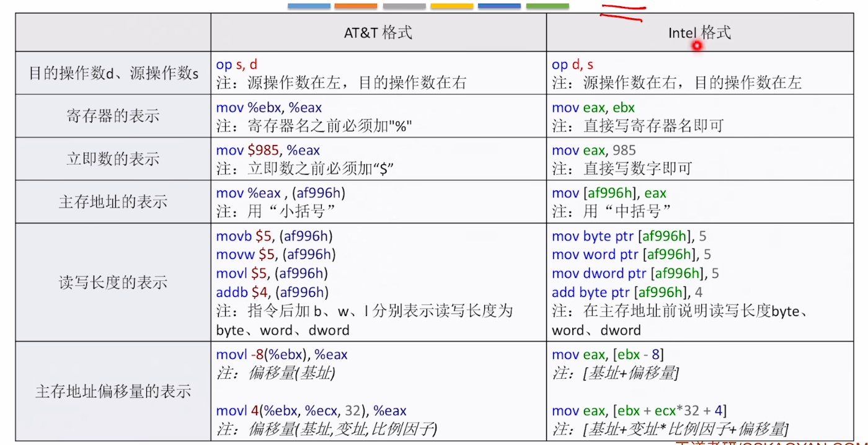The image size is (868, 445).
Task: Select the AT&T 格式 column header
Action: 378,32
